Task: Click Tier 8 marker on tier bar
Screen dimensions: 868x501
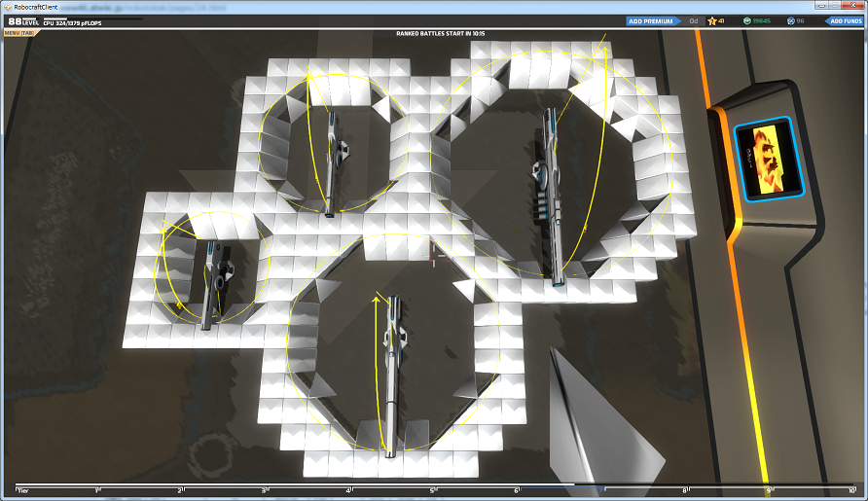Action: (685, 490)
